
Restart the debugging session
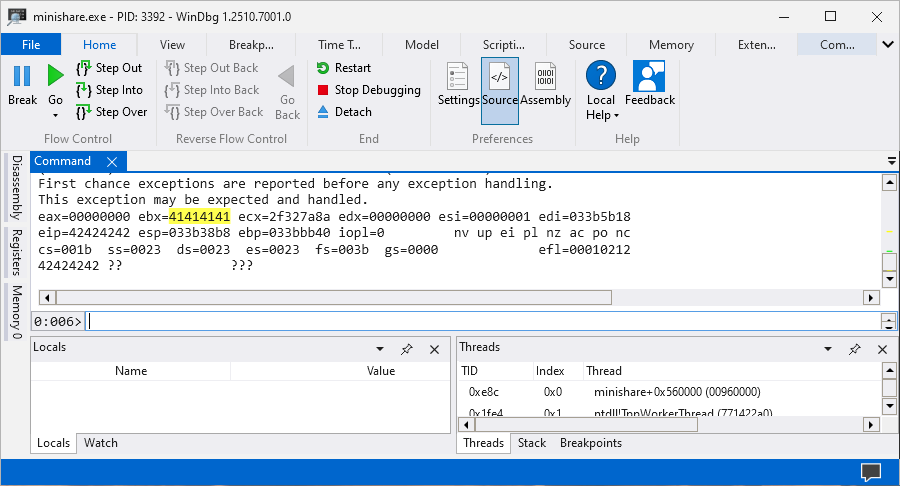click(x=343, y=68)
